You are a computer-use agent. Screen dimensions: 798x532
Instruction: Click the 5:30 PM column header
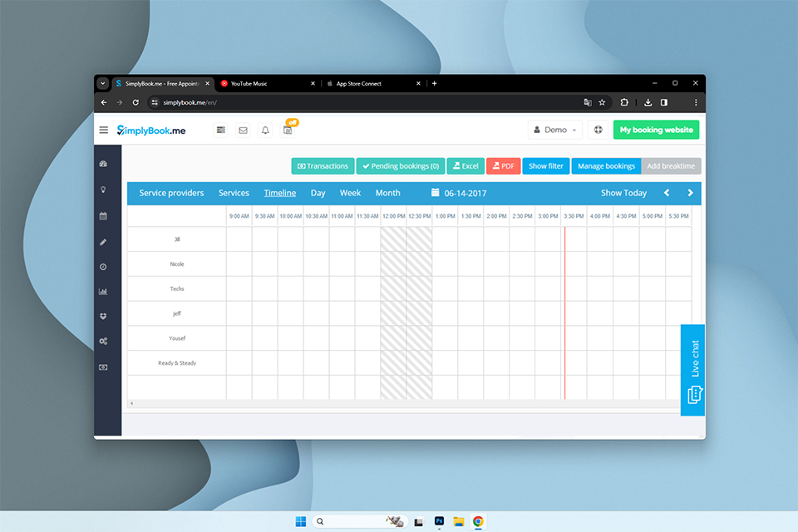678,216
